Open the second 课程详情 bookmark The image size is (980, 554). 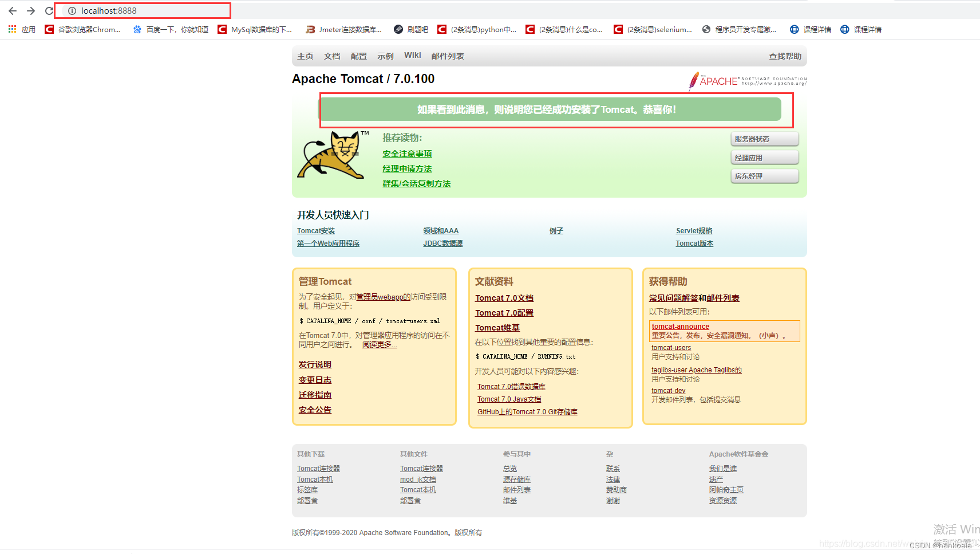click(x=861, y=29)
